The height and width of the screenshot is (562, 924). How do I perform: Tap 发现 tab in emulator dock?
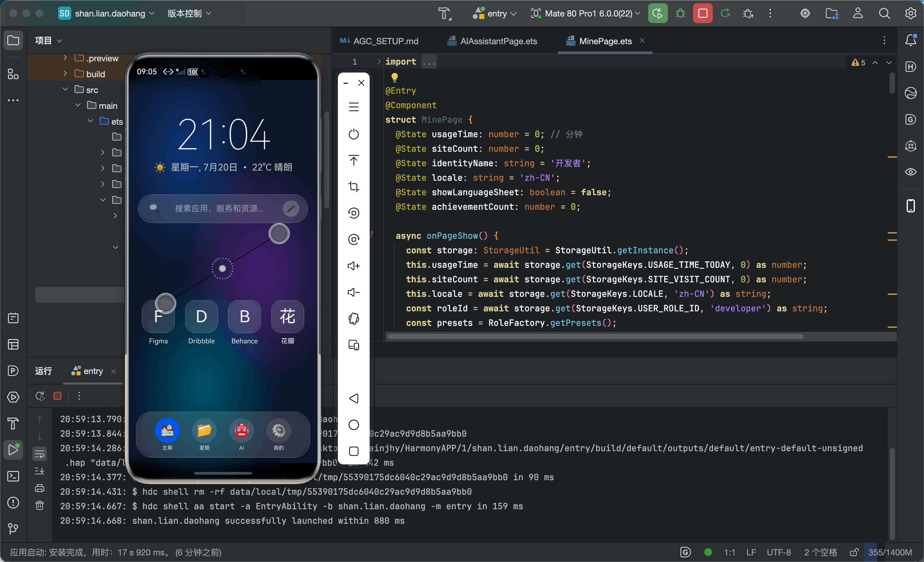click(204, 435)
